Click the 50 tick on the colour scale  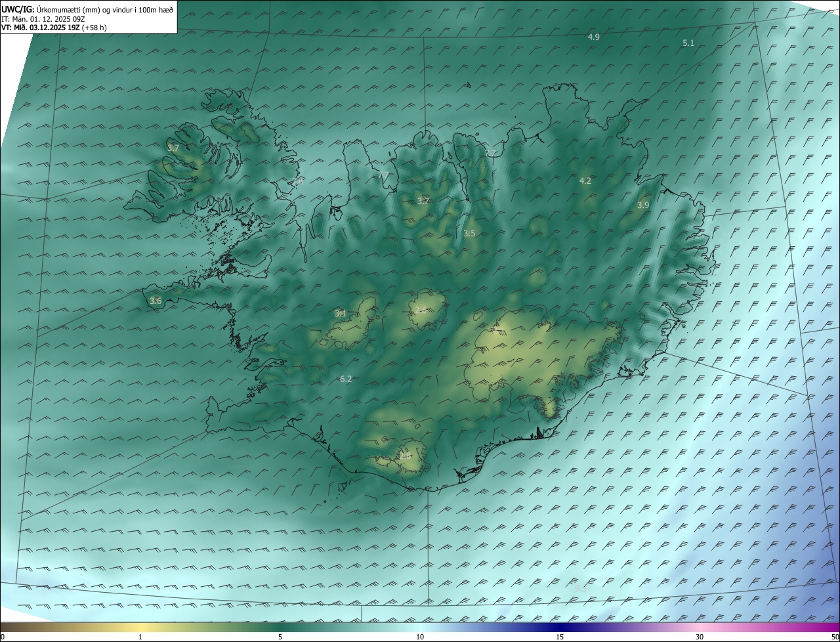click(835, 637)
